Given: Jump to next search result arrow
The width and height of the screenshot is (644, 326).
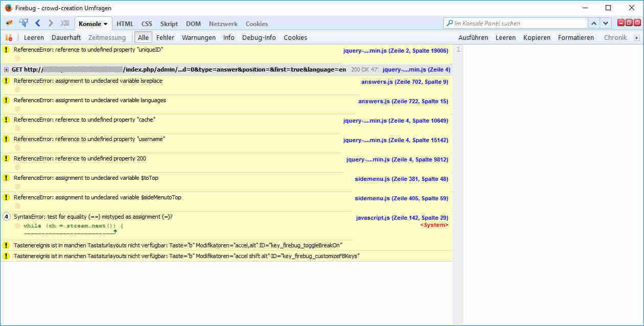Looking at the screenshot, I should [606, 24].
